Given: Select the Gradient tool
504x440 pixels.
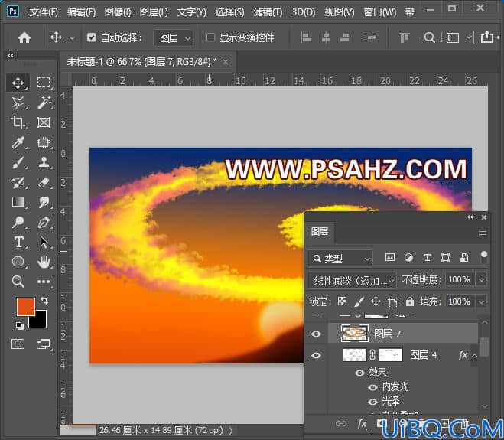Looking at the screenshot, I should (x=18, y=202).
